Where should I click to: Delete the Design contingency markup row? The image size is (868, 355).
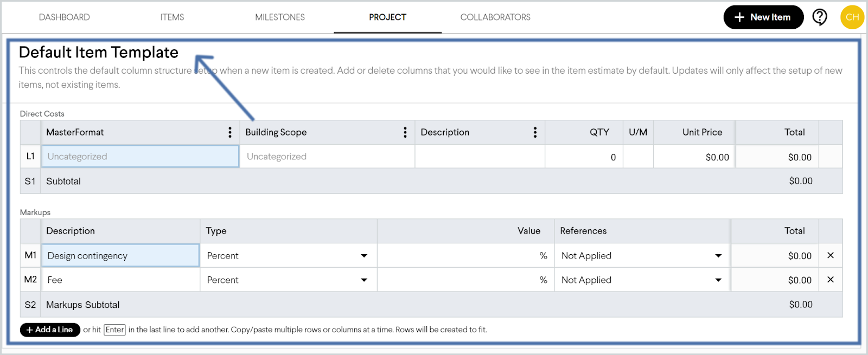coord(830,255)
